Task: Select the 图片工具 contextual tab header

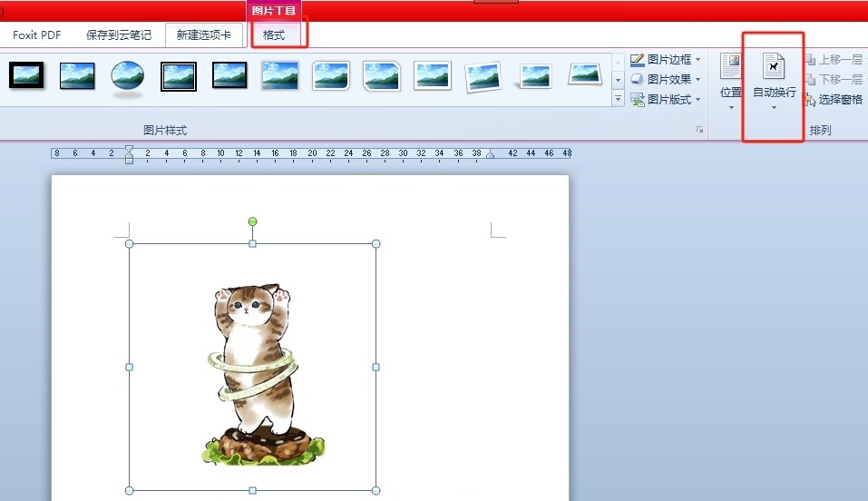Action: (274, 11)
